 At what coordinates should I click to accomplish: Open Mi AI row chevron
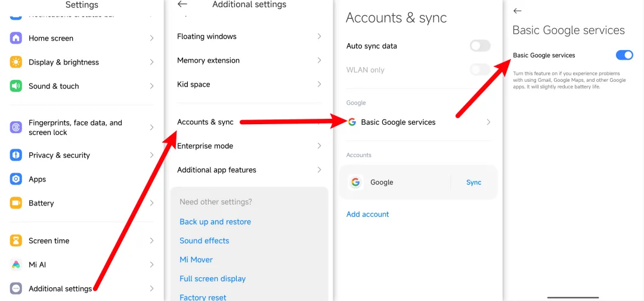(x=151, y=265)
